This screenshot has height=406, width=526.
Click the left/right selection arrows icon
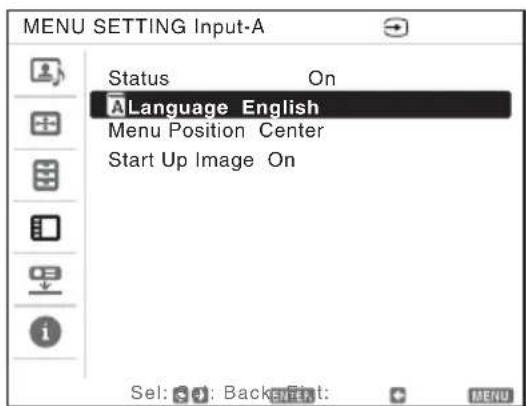[x=200, y=395]
